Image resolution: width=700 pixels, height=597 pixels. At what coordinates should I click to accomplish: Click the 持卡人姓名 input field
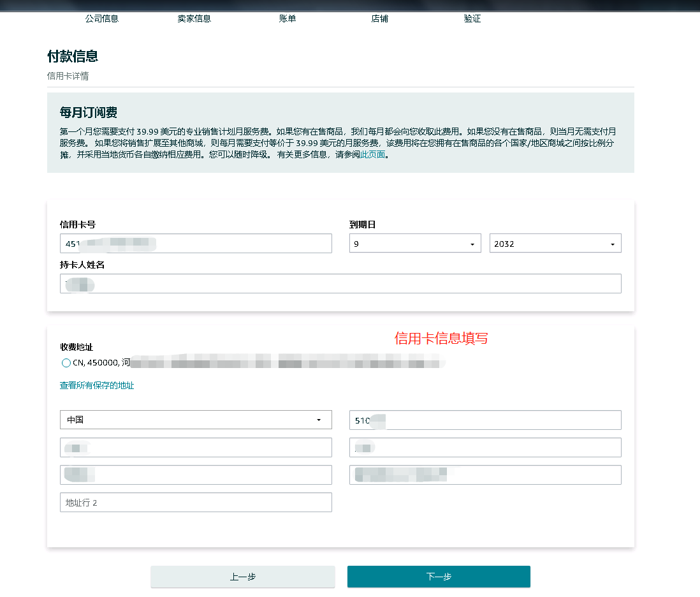(340, 283)
